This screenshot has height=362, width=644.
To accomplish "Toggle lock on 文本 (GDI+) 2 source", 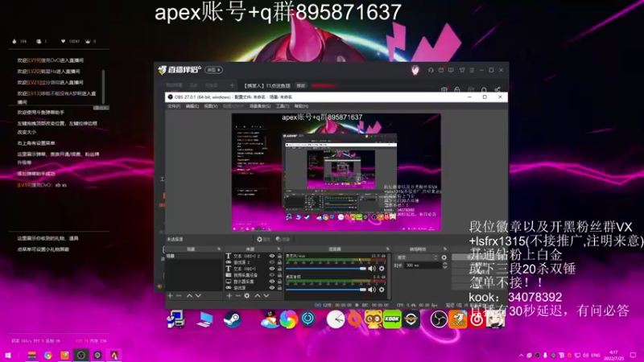I will click(x=279, y=256).
